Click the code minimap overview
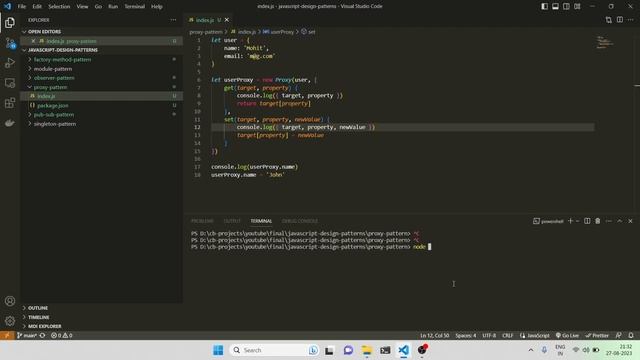This screenshot has height=360, width=640. pyautogui.click(x=604, y=42)
